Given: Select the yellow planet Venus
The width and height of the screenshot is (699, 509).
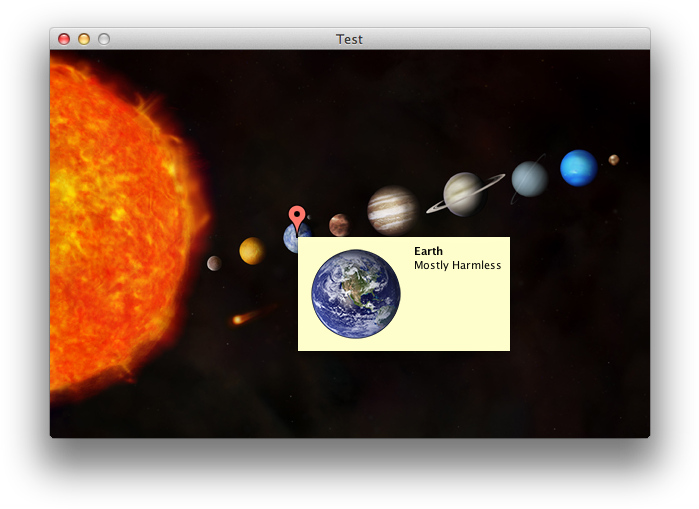Looking at the screenshot, I should pyautogui.click(x=252, y=251).
